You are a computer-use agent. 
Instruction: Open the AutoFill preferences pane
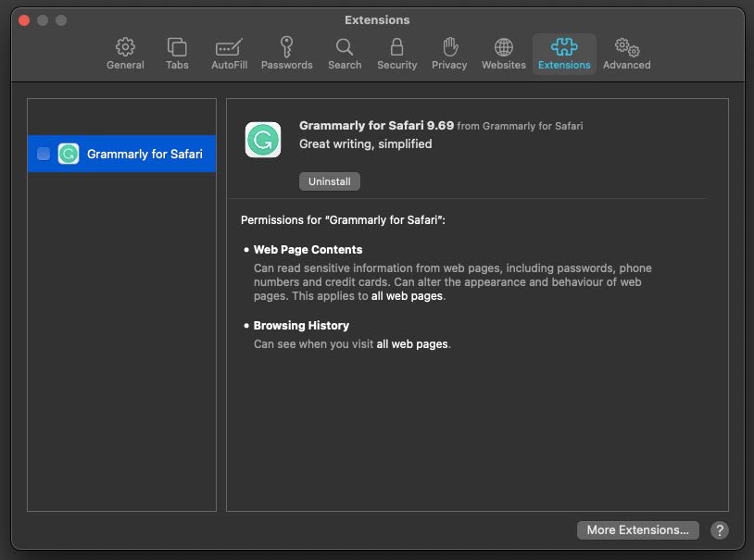(x=230, y=54)
